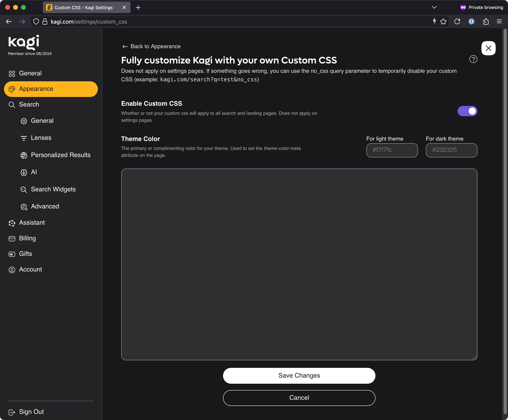Close the Custom CSS settings panel
This screenshot has width=508, height=420.
pos(488,48)
